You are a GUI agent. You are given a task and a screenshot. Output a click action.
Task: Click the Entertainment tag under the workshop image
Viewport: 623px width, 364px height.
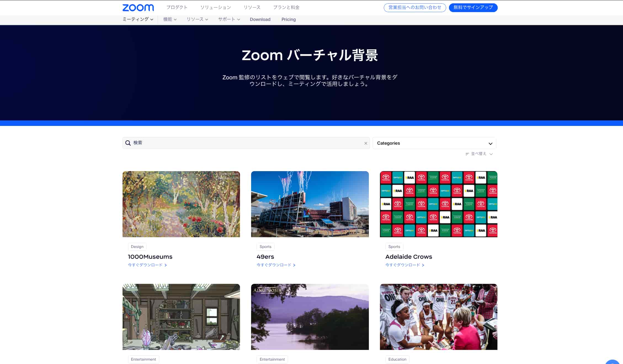point(143,359)
